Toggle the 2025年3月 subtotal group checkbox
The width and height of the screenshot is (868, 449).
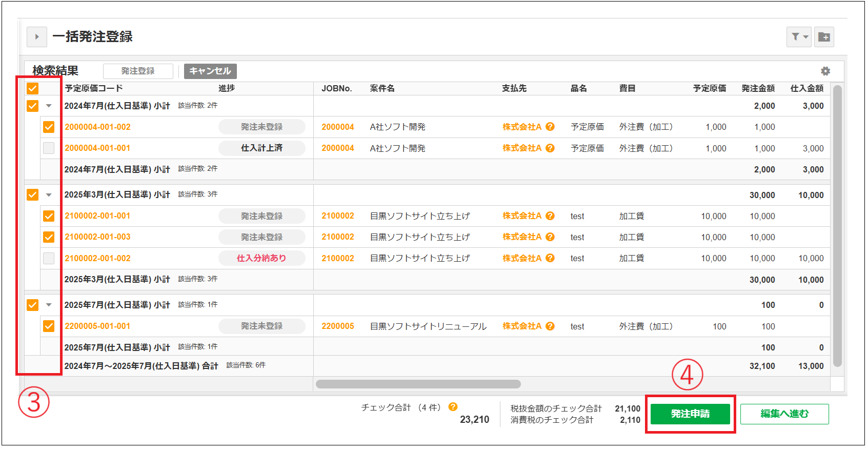32,194
